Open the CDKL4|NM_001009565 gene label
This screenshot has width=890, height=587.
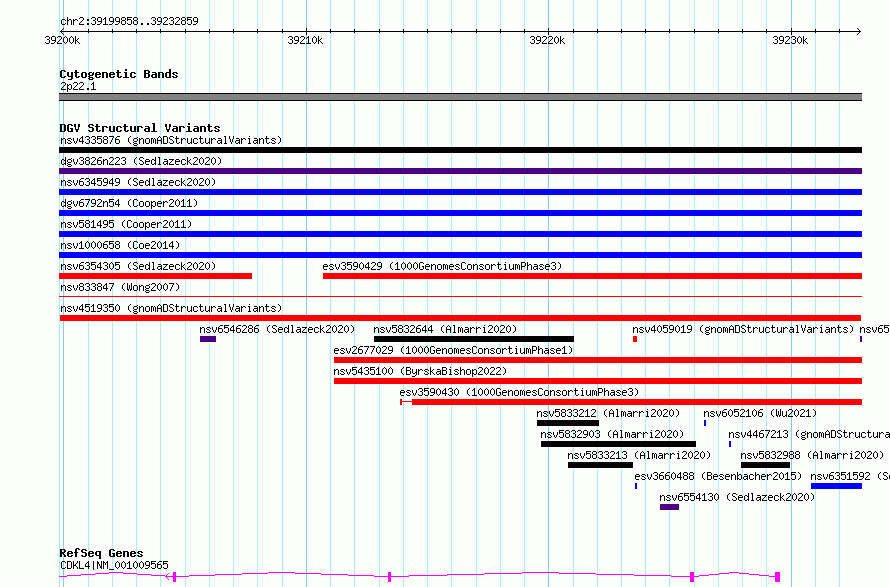[114, 565]
